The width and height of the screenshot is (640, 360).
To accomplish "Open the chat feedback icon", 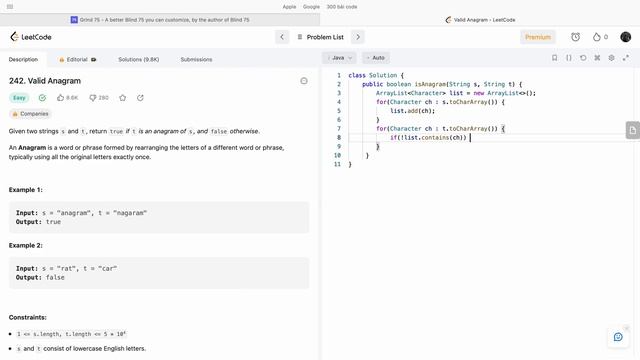I will (x=618, y=337).
